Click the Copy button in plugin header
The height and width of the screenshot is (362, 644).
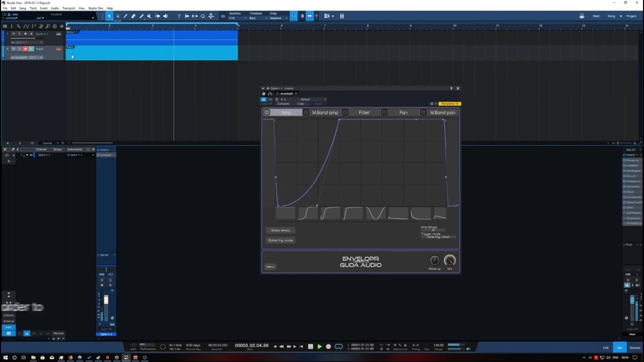301,104
